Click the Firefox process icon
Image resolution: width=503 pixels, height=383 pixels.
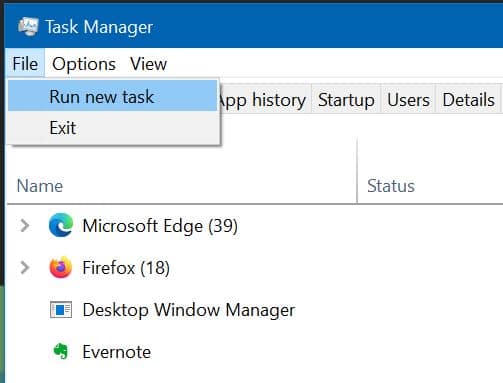pos(61,267)
